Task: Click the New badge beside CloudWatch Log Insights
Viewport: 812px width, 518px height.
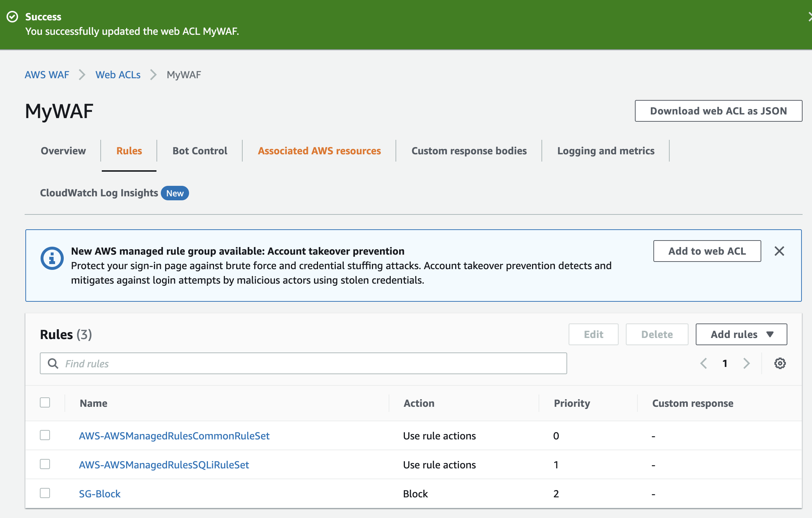Action: pos(175,193)
